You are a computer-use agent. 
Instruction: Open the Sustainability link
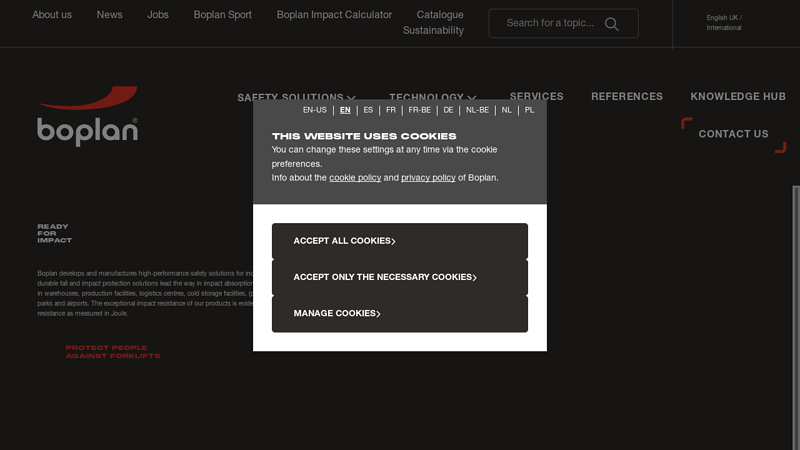(x=433, y=31)
